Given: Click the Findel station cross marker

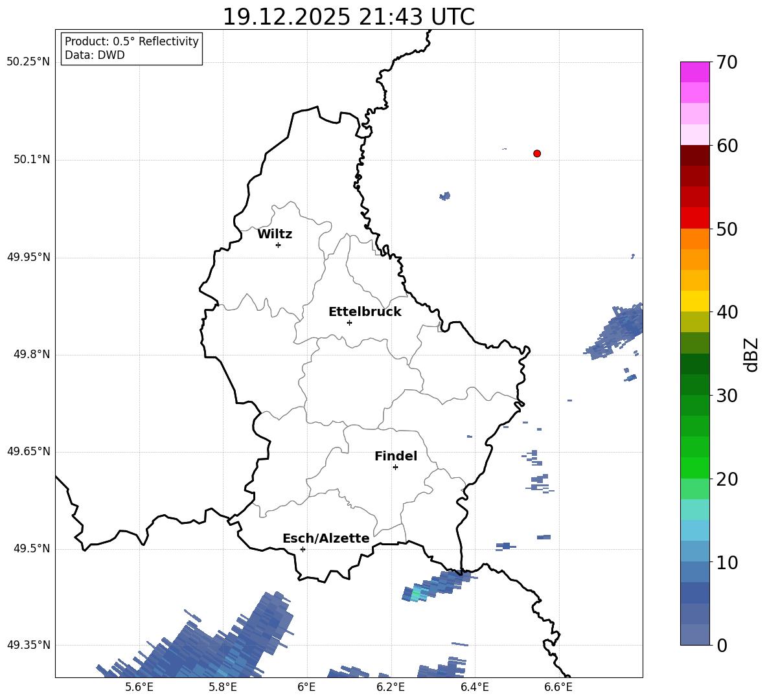Looking at the screenshot, I should [395, 468].
